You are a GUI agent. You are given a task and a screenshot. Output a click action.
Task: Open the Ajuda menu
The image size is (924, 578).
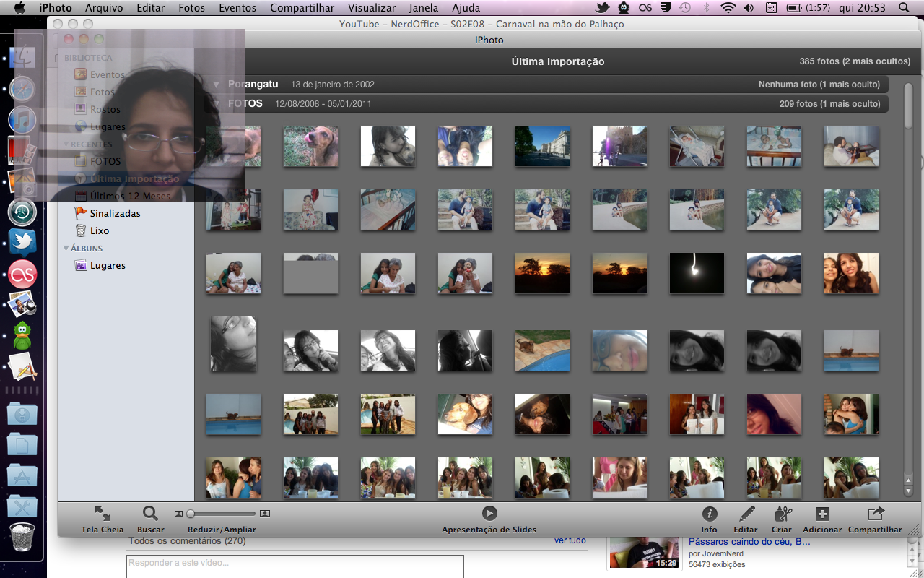[466, 8]
